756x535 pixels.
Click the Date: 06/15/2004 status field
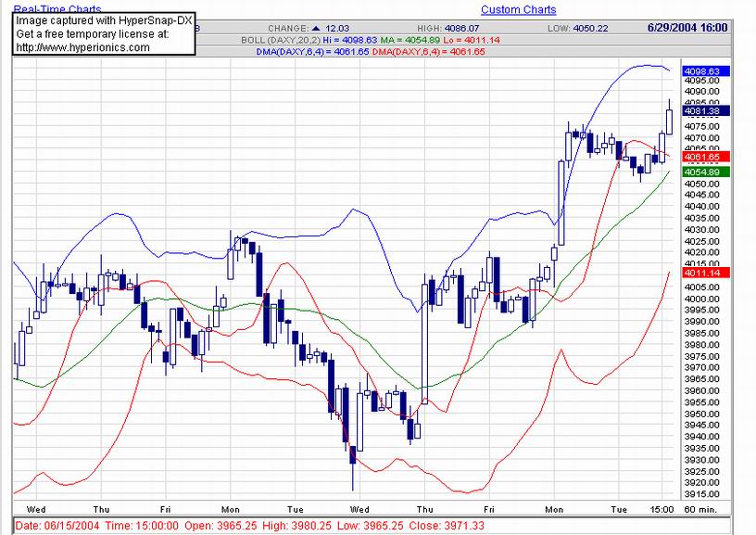click(57, 526)
